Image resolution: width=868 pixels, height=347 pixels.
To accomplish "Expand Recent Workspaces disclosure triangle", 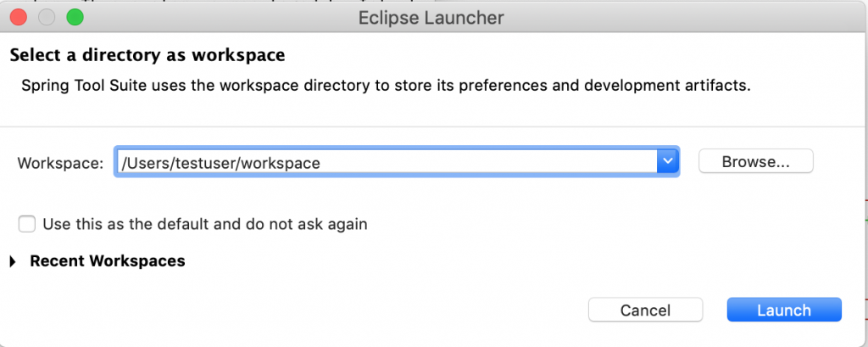I will 14,261.
